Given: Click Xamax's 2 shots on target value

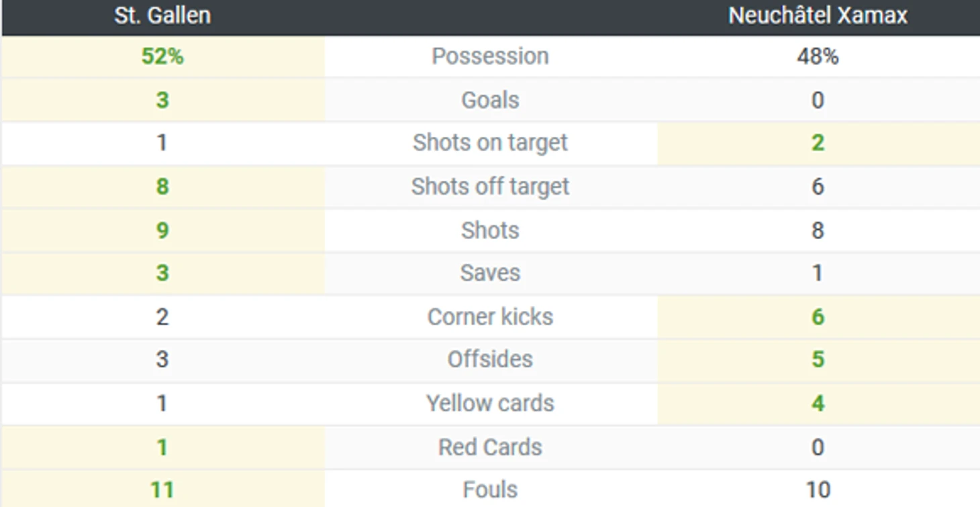Looking at the screenshot, I should pyautogui.click(x=818, y=143).
